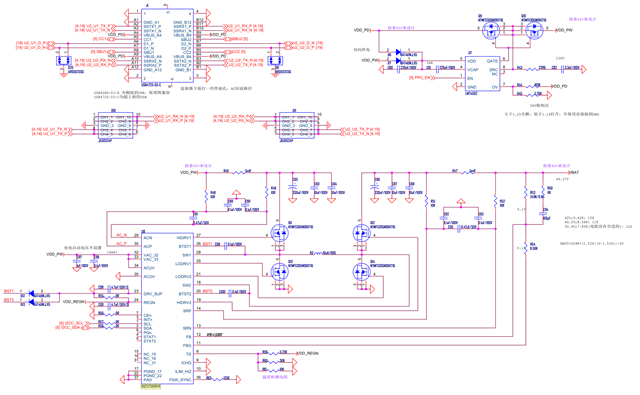
Task: Select the MOSFET driven by HIDRV1
Action: [x=280, y=233]
